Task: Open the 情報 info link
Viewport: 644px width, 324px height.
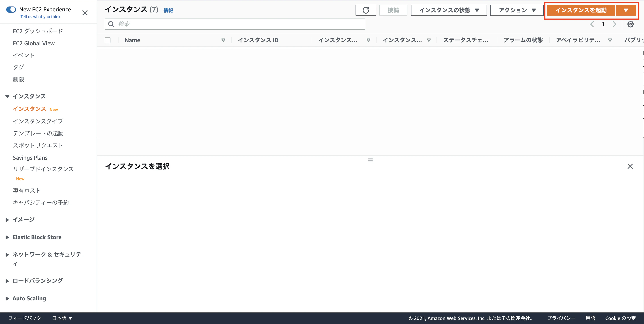Action: click(x=168, y=10)
